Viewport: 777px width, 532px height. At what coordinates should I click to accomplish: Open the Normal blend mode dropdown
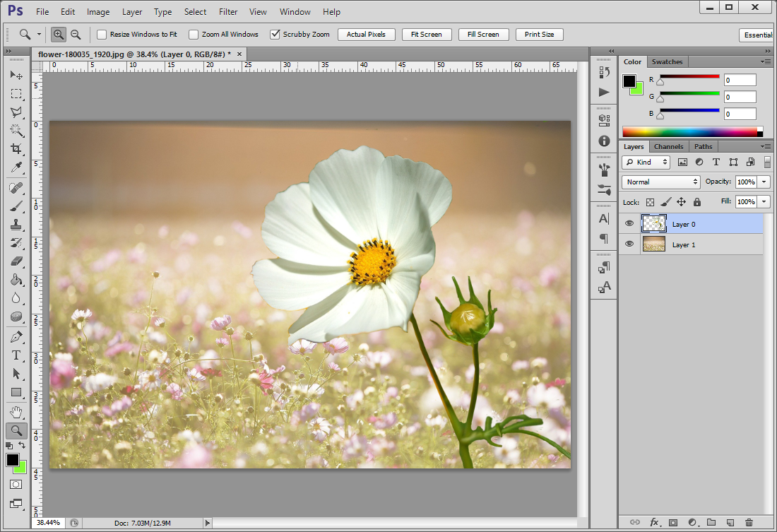click(x=661, y=182)
